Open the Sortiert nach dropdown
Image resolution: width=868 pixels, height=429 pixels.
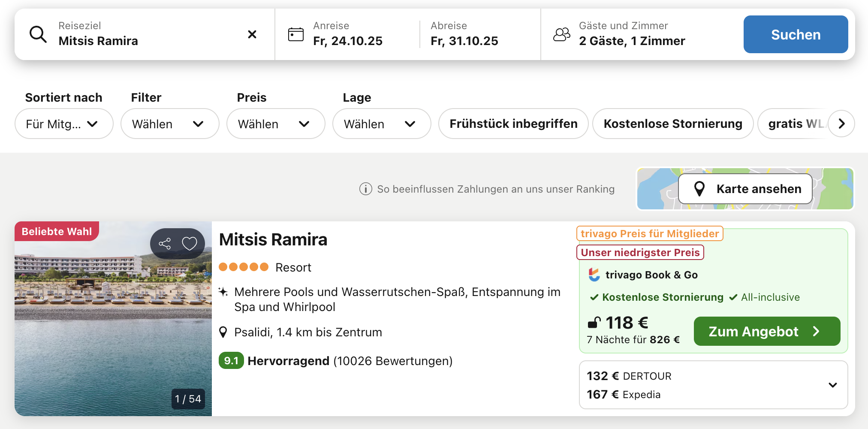[x=64, y=124]
